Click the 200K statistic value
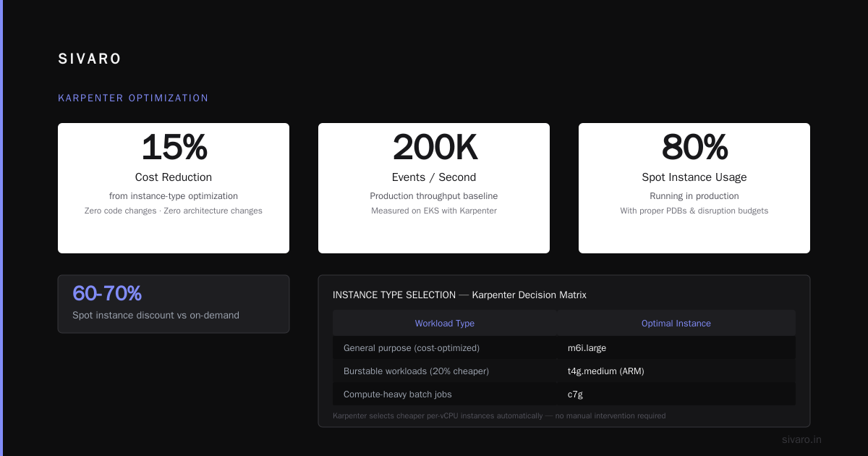The width and height of the screenshot is (868, 456). [x=434, y=148]
